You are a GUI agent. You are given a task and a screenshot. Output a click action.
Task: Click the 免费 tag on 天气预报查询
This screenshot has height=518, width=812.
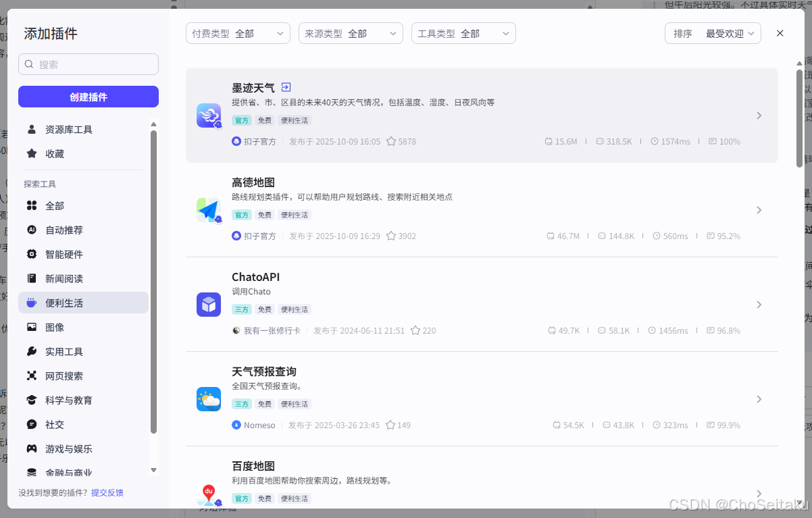pyautogui.click(x=265, y=404)
